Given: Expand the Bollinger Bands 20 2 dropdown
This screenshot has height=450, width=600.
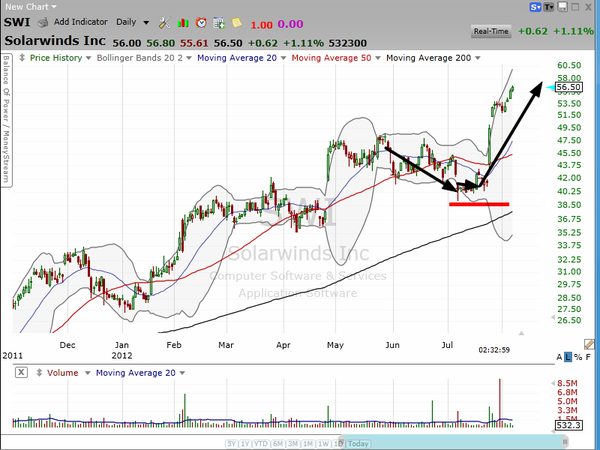Looking at the screenshot, I should (190, 58).
